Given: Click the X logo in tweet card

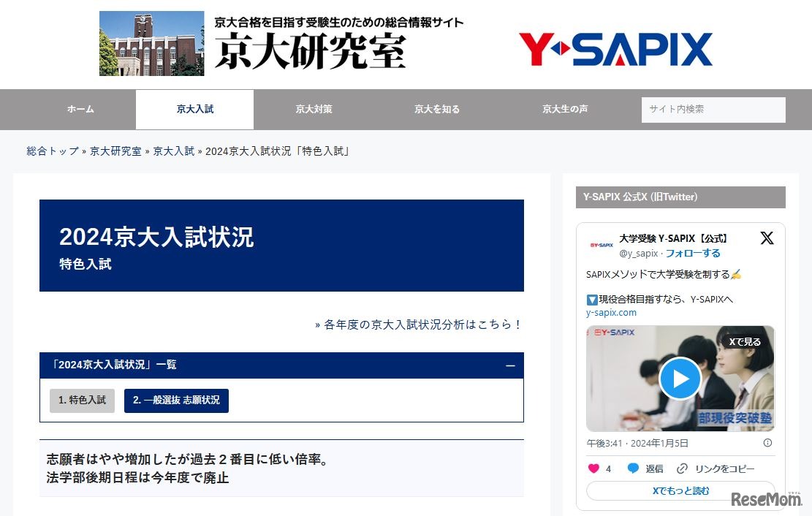Looking at the screenshot, I should tap(767, 238).
